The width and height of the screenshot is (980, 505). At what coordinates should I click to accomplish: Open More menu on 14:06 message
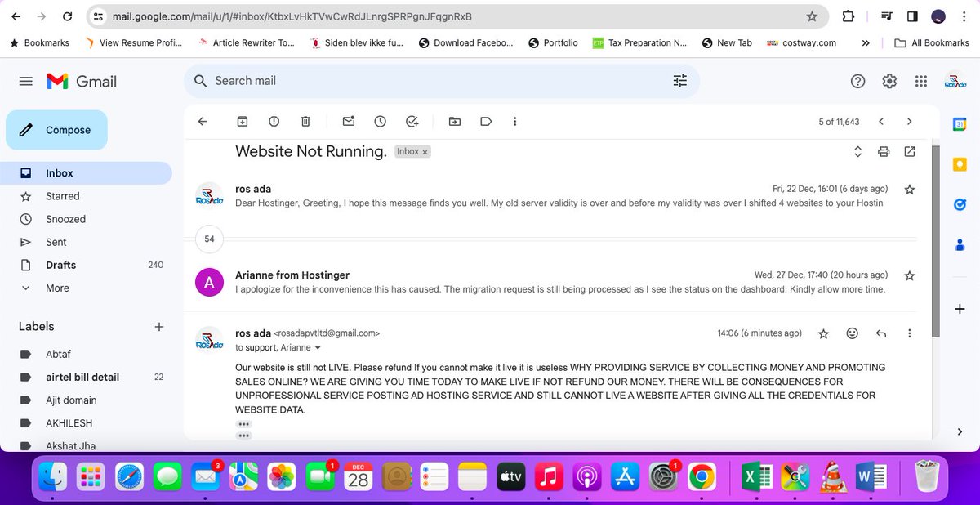pos(910,333)
